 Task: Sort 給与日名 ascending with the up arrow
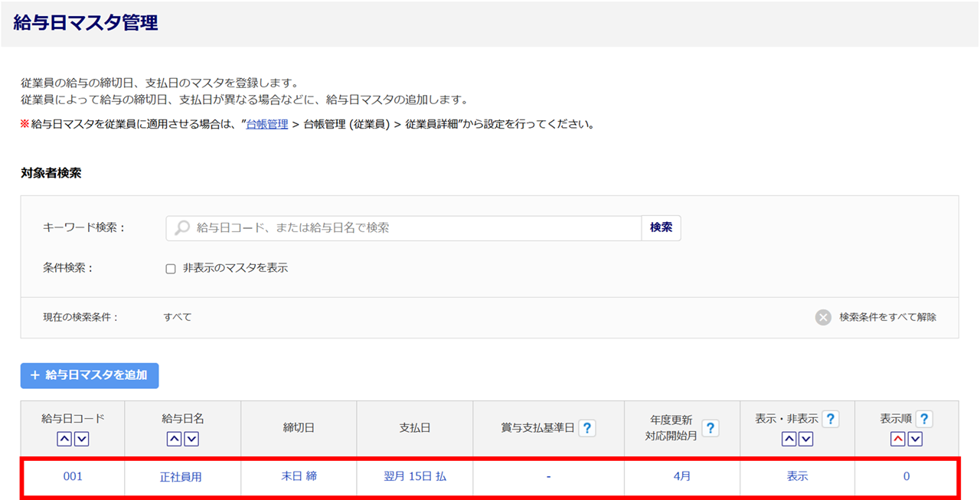pyautogui.click(x=175, y=440)
